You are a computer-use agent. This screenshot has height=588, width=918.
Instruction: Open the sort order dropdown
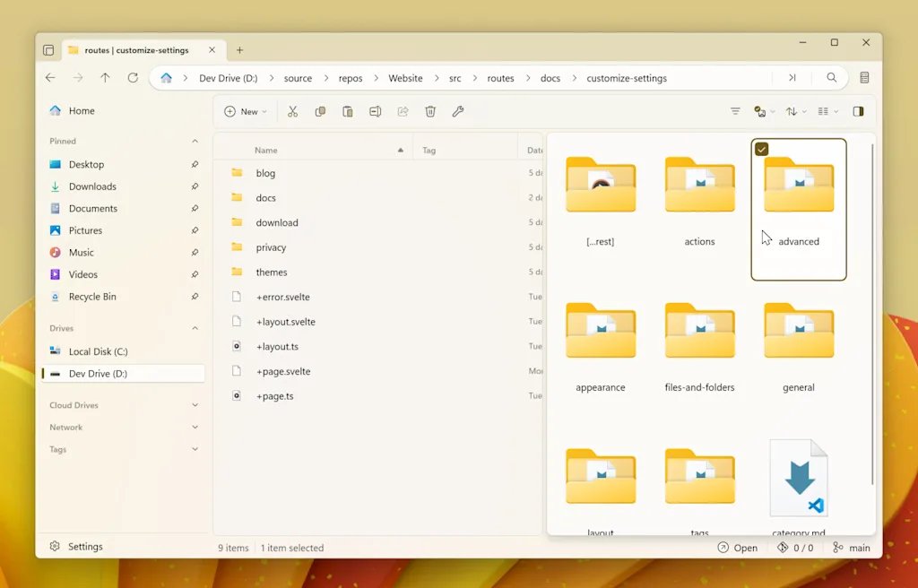click(793, 111)
